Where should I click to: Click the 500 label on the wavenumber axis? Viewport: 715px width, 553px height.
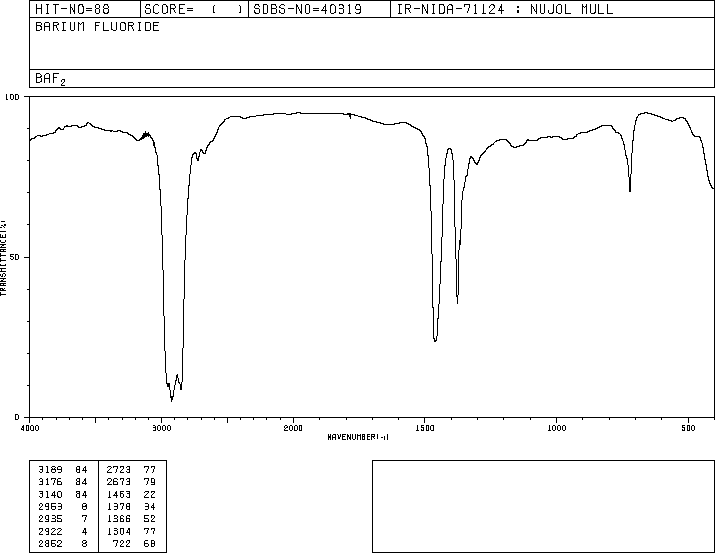688,428
